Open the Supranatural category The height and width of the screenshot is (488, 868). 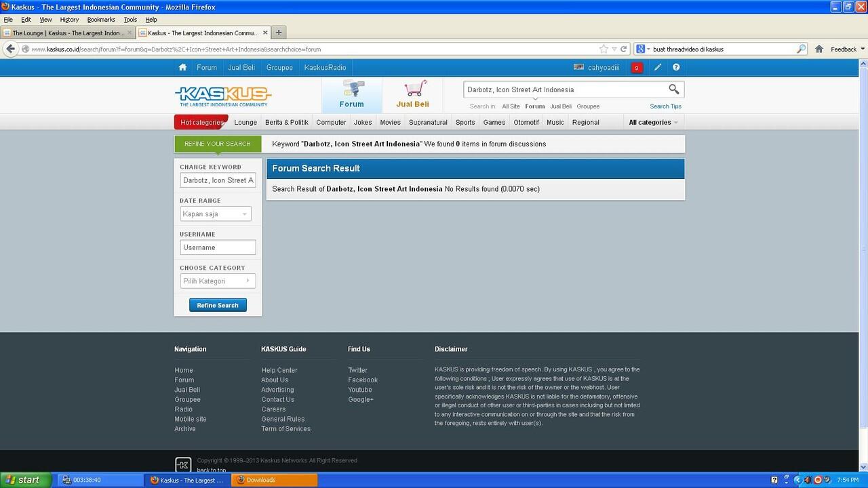[x=428, y=122]
